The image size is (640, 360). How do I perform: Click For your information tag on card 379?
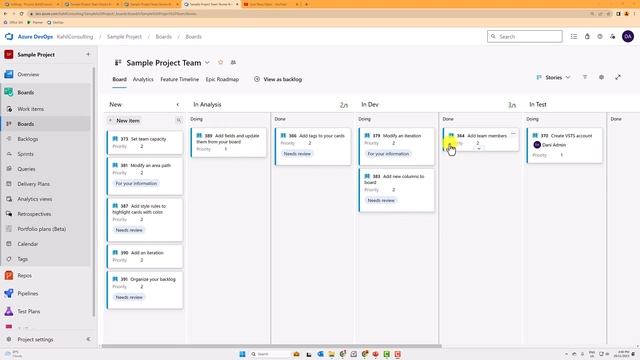[x=388, y=154]
